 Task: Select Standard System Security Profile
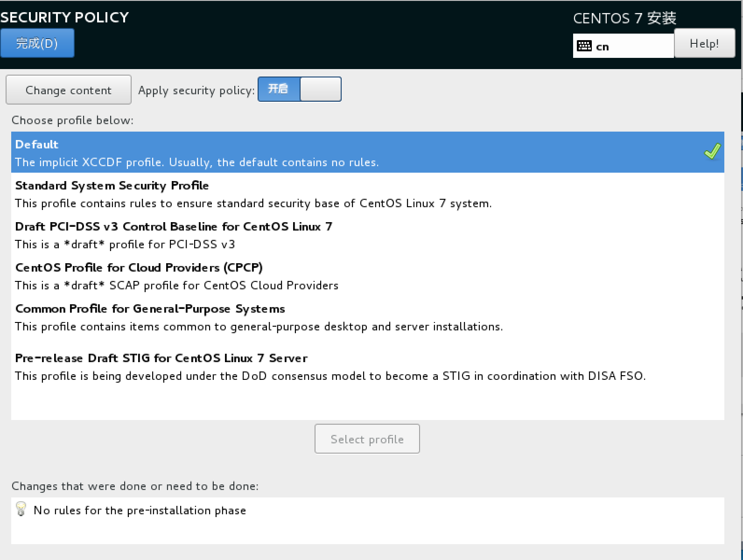[x=368, y=194]
